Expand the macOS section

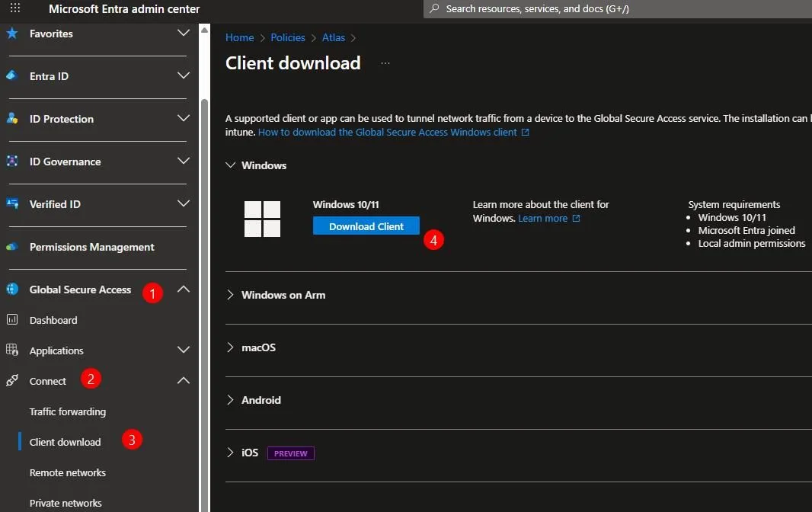pos(231,347)
